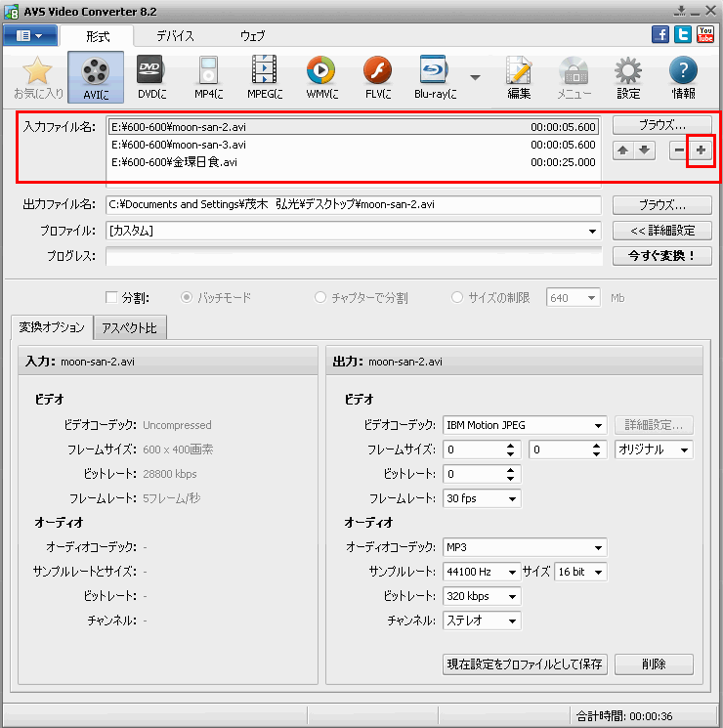The height and width of the screenshot is (728, 723).
Task: Choose the Blu-ray format icon
Action: (x=435, y=77)
